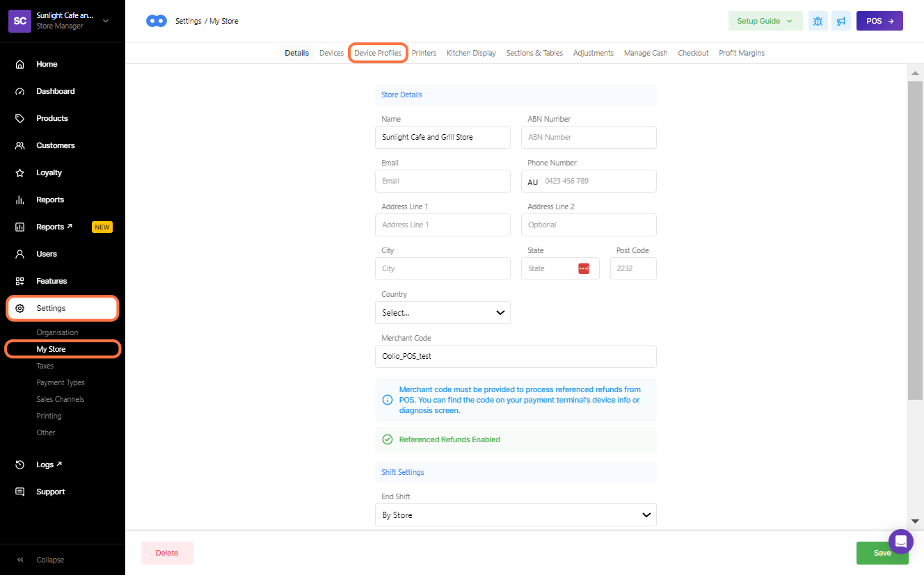The height and width of the screenshot is (575, 924).
Task: Open the store switcher chevron
Action: [x=106, y=21]
